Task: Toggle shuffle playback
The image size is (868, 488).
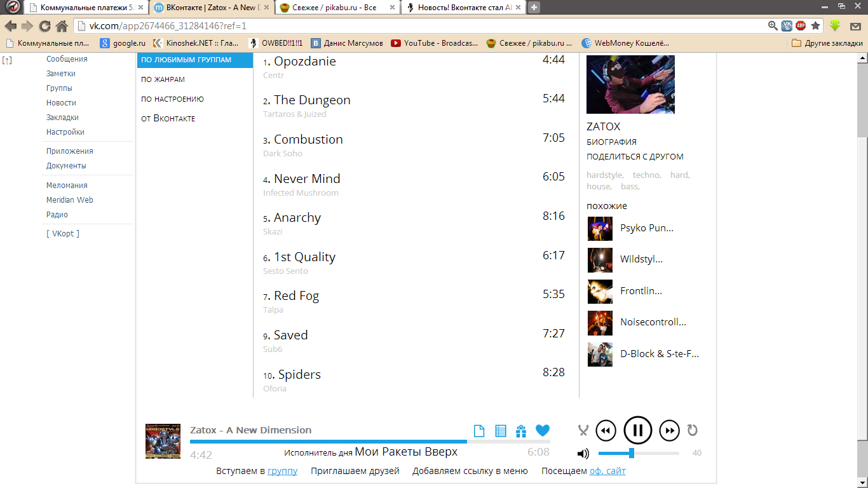Action: [x=583, y=430]
